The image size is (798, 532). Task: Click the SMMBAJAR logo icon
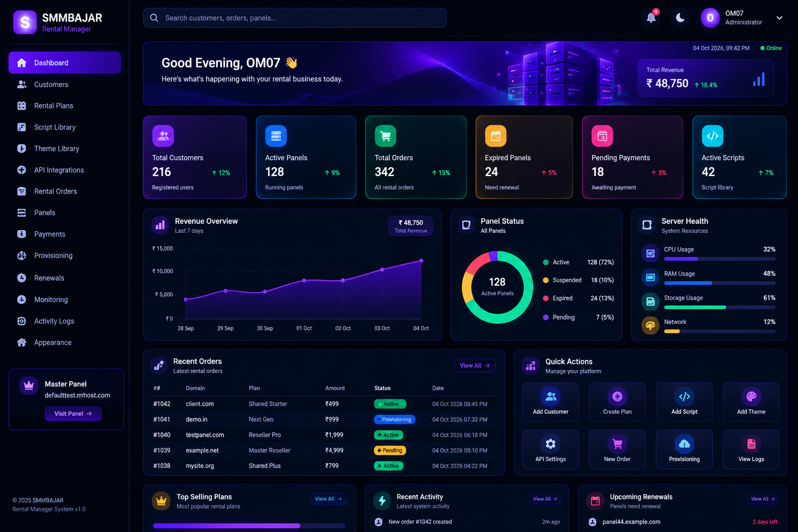tap(25, 22)
